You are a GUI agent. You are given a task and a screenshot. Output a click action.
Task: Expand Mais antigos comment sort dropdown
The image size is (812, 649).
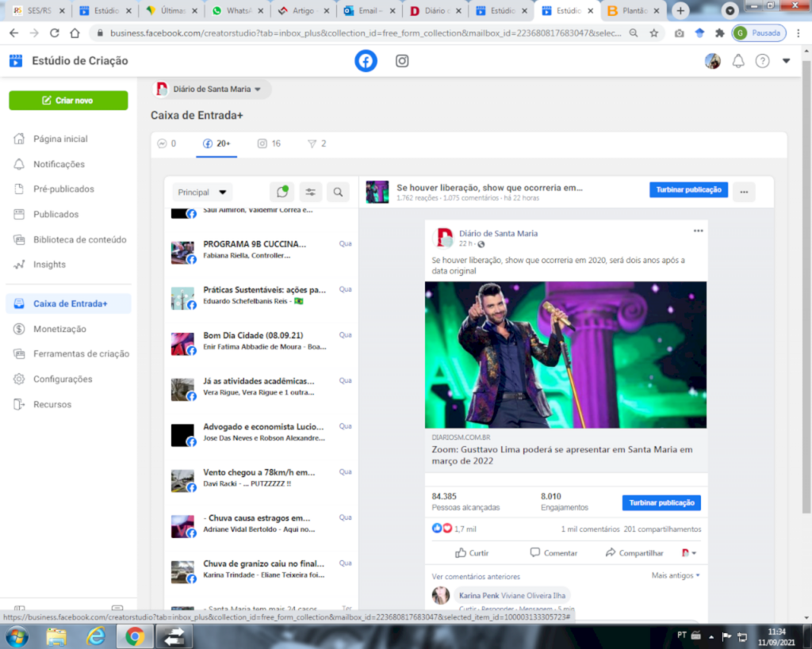(x=676, y=575)
